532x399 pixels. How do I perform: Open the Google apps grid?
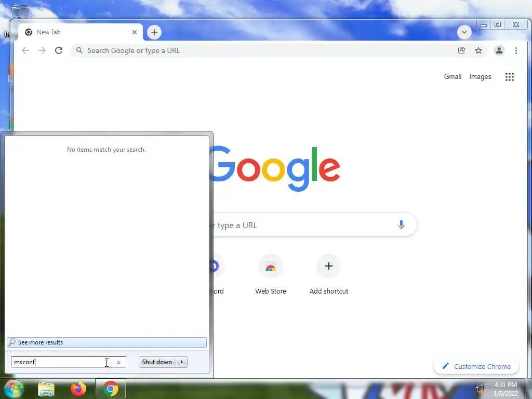tap(510, 77)
